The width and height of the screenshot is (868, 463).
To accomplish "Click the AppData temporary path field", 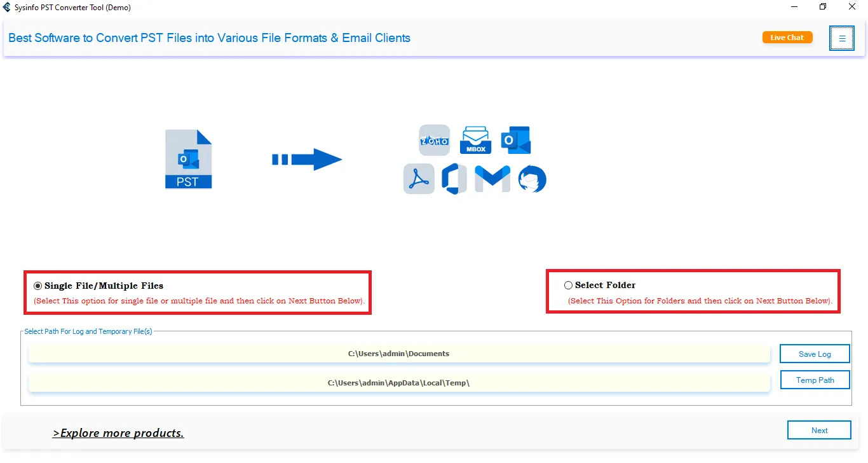I will coord(399,382).
